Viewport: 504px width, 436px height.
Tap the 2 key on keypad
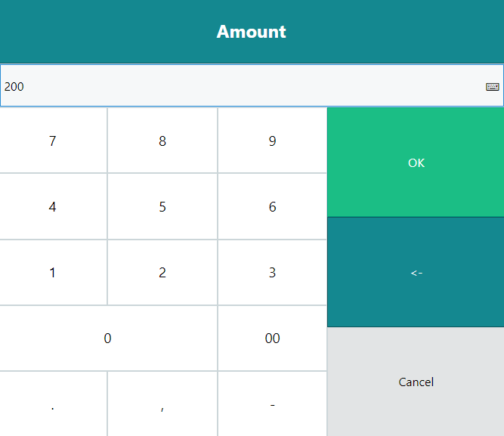click(162, 273)
